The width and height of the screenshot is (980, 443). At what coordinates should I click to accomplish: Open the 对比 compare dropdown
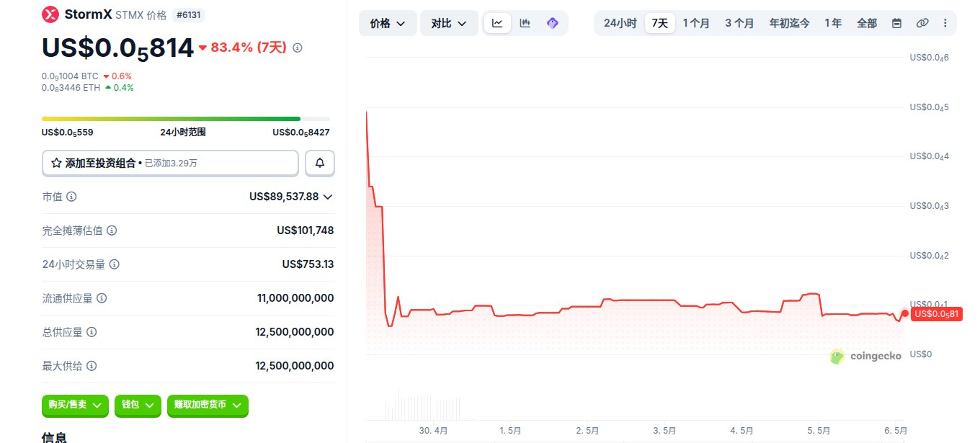449,23
